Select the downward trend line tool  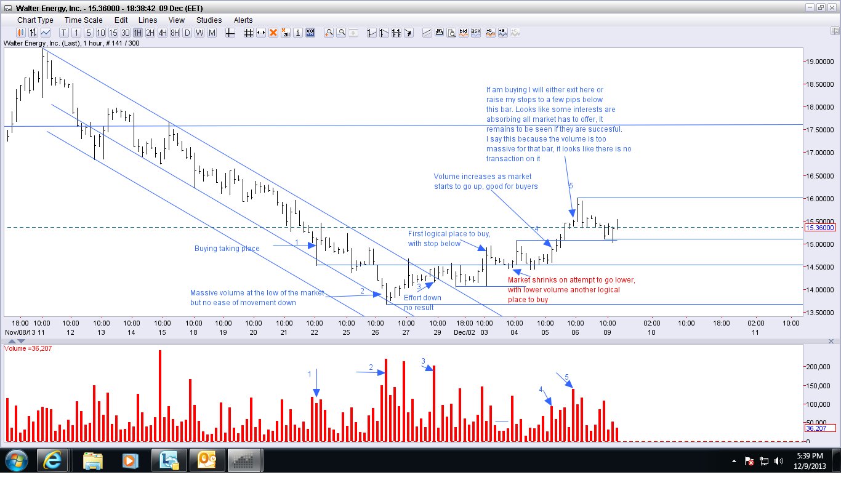click(384, 33)
